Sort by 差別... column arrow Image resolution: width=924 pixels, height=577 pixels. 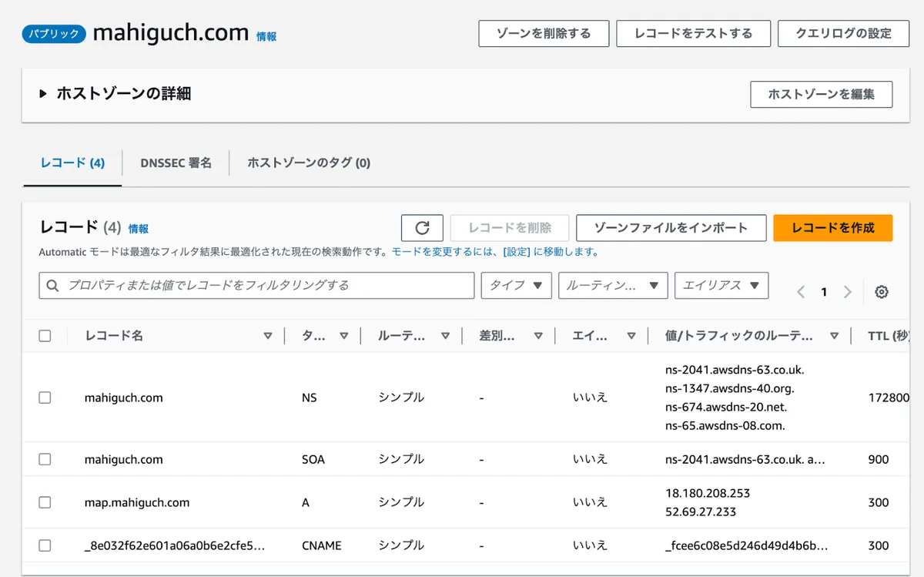point(539,336)
